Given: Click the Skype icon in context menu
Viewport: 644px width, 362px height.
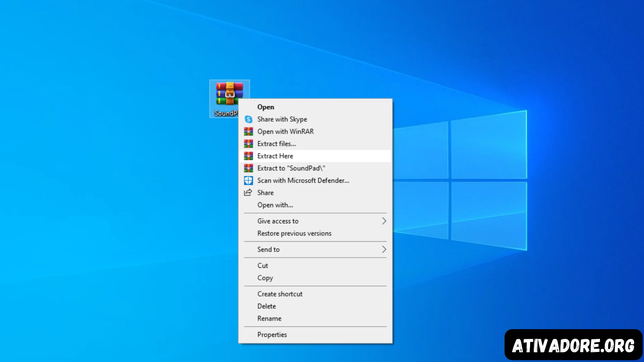Looking at the screenshot, I should pyautogui.click(x=248, y=119).
